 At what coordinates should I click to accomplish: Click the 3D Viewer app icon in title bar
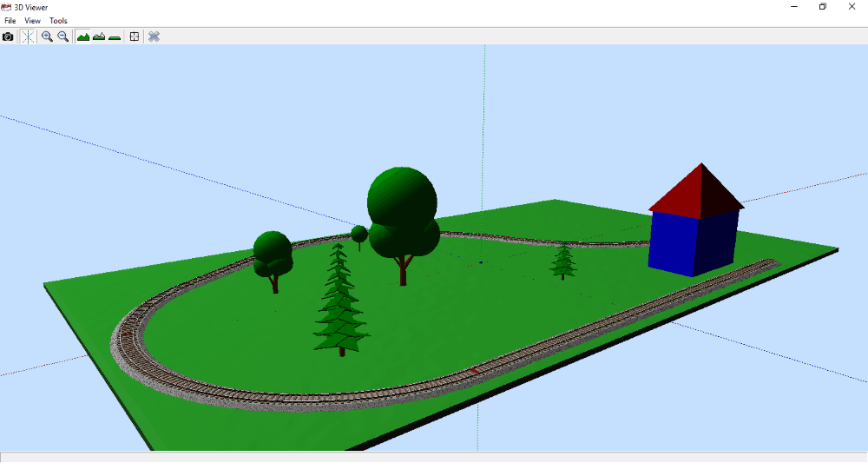pos(6,7)
